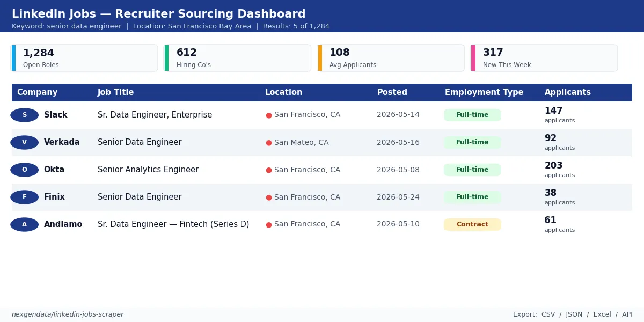Sort by the Applicants column header
The height and width of the screenshot is (322, 644).
pyautogui.click(x=567, y=92)
